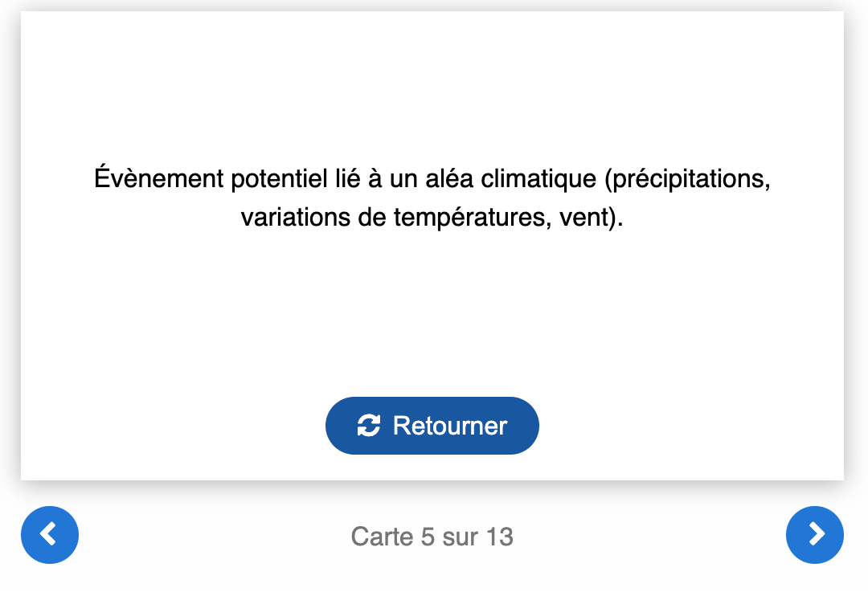Click the number 5 in the card counter
The image size is (868, 596).
point(428,536)
